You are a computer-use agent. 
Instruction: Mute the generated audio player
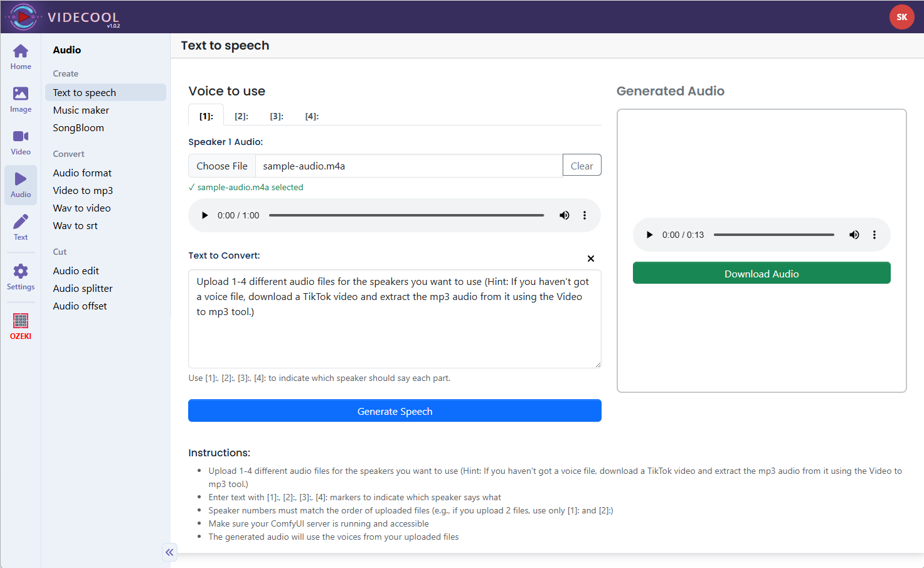click(854, 235)
